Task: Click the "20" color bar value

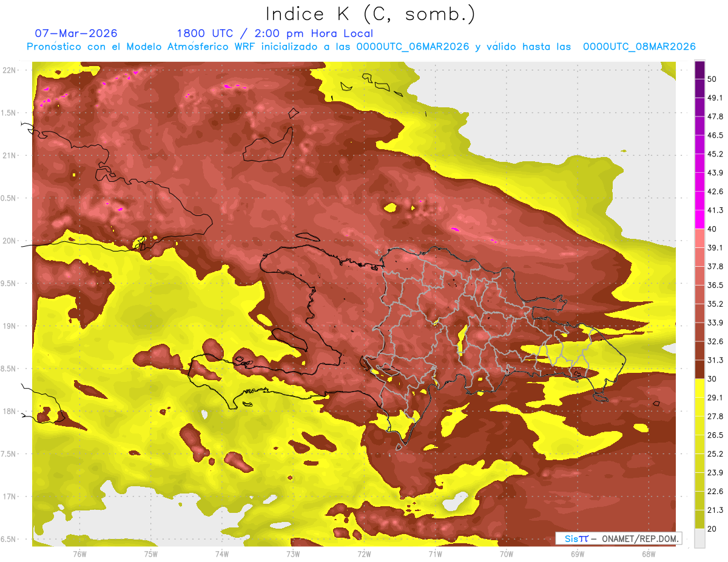Action: pos(712,529)
